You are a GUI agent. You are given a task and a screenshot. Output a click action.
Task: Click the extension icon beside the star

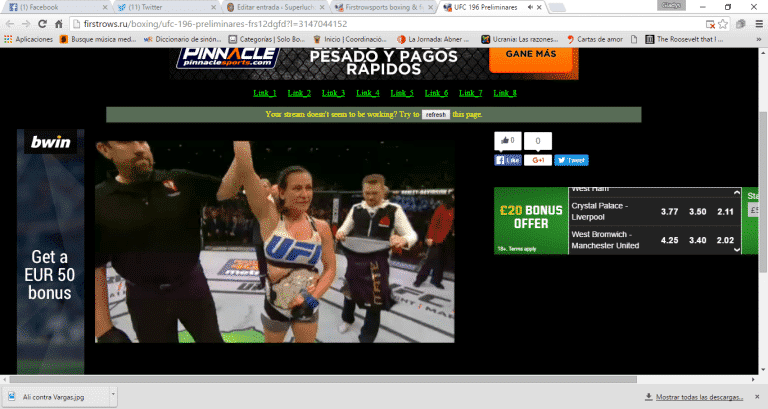[741, 24]
